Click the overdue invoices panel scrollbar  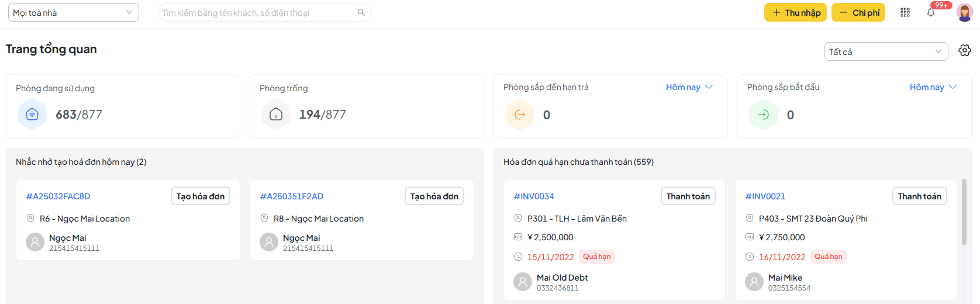(x=964, y=212)
